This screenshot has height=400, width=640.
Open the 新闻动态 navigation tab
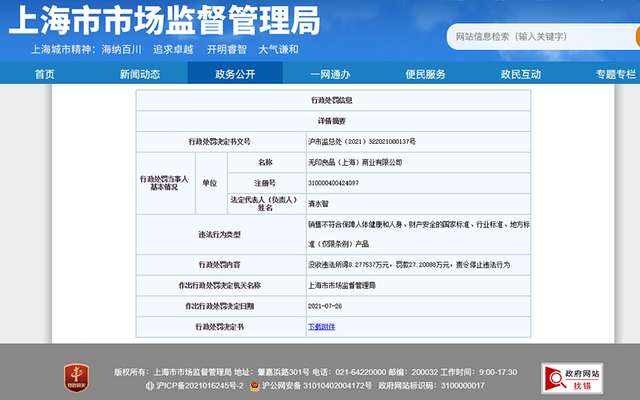click(139, 74)
